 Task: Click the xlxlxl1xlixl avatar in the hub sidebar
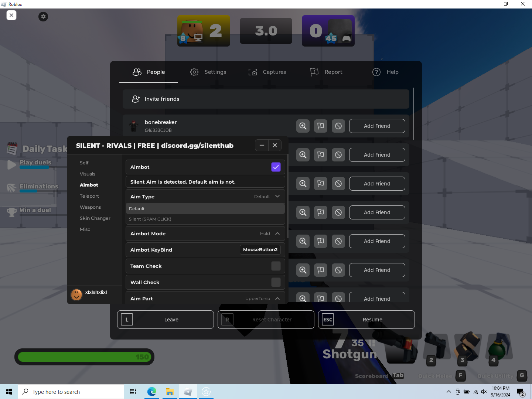click(76, 294)
